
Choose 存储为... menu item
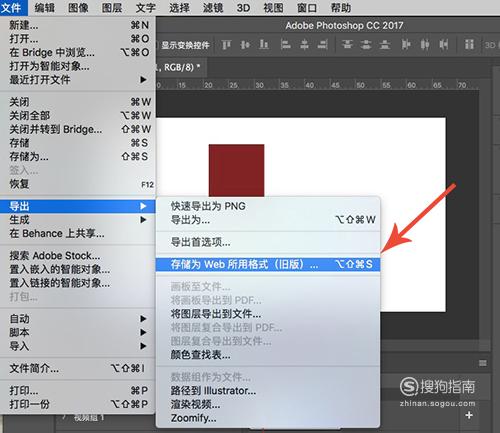(x=78, y=156)
